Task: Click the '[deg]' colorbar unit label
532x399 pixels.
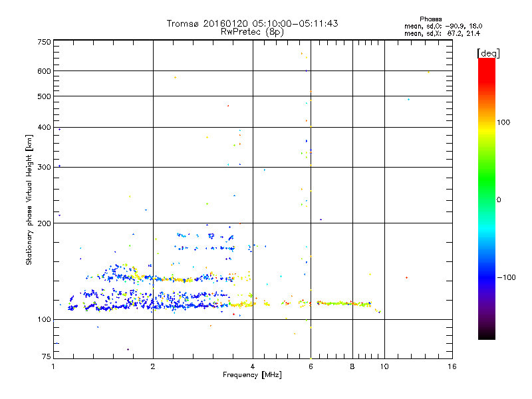Action: click(488, 53)
